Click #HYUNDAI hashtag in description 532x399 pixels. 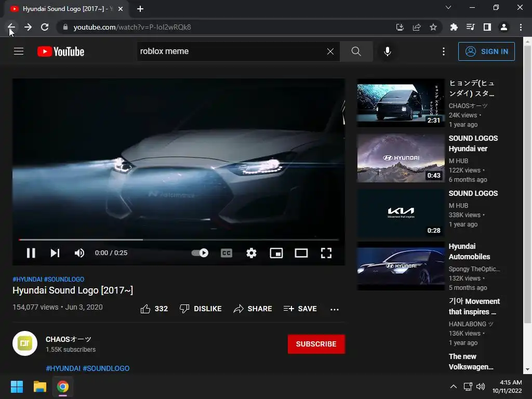pyautogui.click(x=63, y=368)
